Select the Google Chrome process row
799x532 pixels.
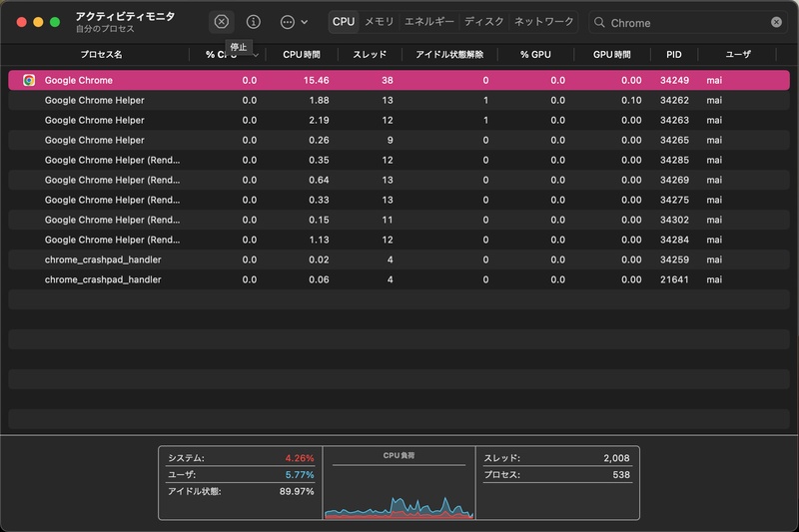399,80
